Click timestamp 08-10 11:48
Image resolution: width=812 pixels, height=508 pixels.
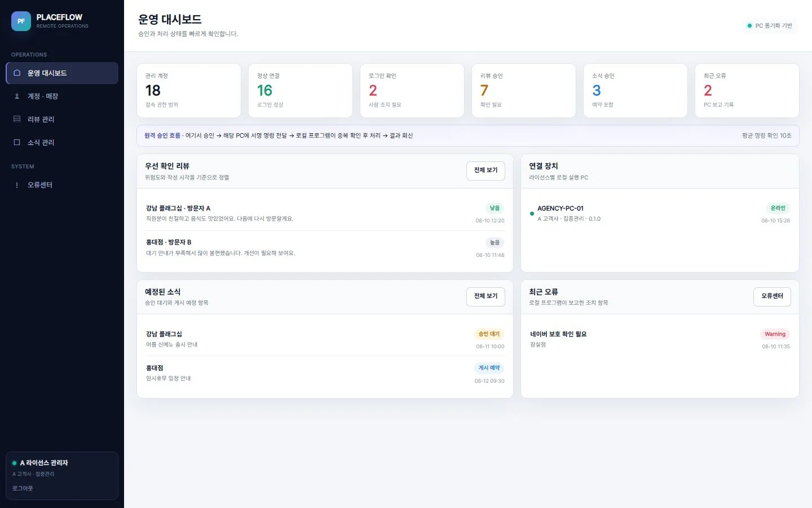[x=490, y=255]
